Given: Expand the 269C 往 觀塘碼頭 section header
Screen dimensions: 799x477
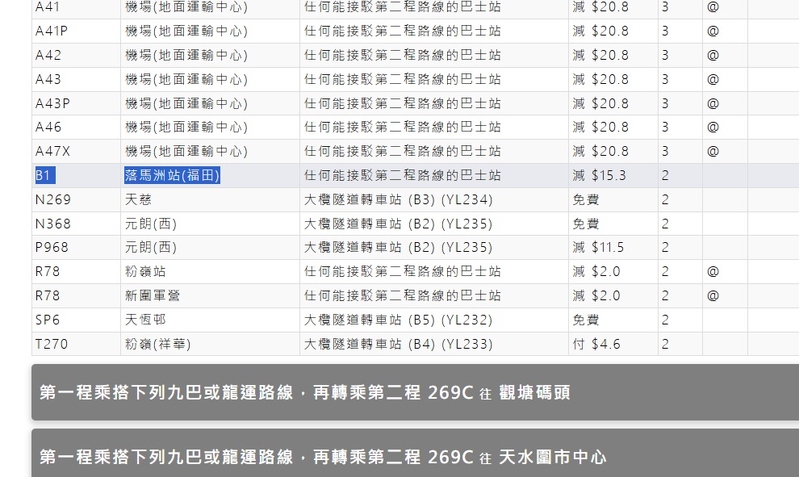Looking at the screenshot, I should [399, 392].
